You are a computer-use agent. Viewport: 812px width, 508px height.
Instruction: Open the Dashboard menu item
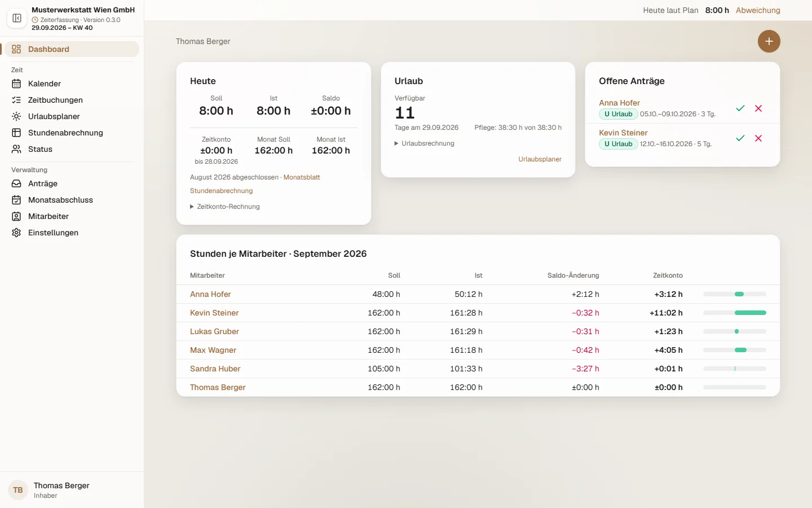pyautogui.click(x=72, y=49)
